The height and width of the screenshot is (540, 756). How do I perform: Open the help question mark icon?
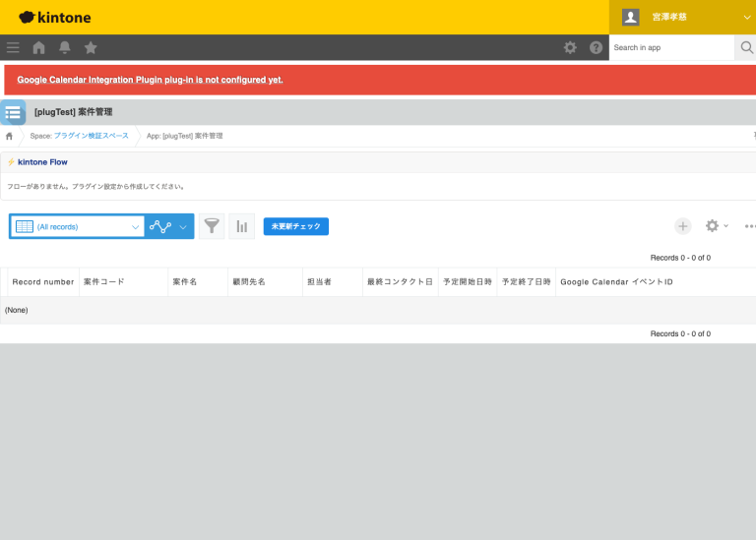596,47
